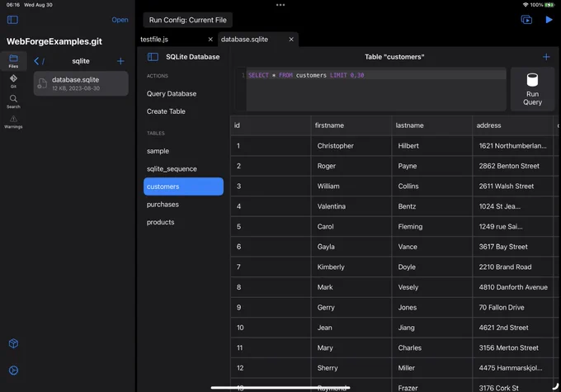Open the Warnings section in the sidebar

pos(13,122)
